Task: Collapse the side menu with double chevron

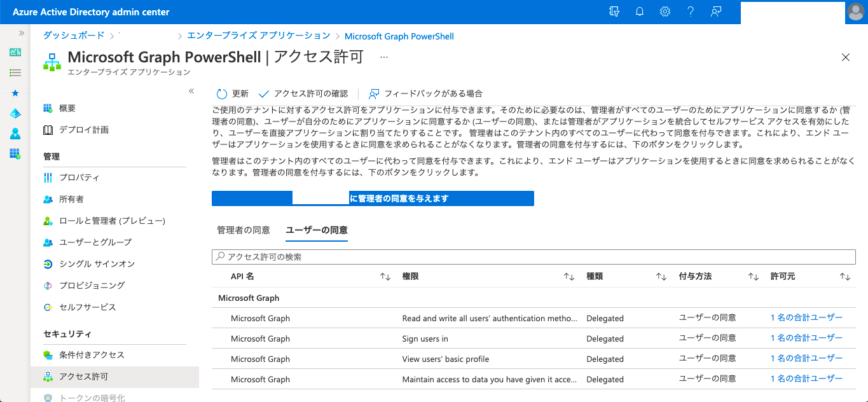Action: click(191, 92)
